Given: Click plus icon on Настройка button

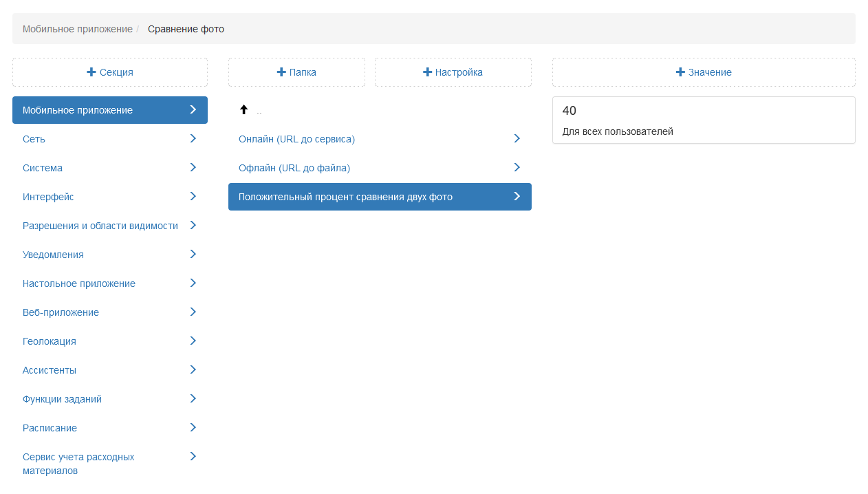Looking at the screenshot, I should click(x=427, y=72).
